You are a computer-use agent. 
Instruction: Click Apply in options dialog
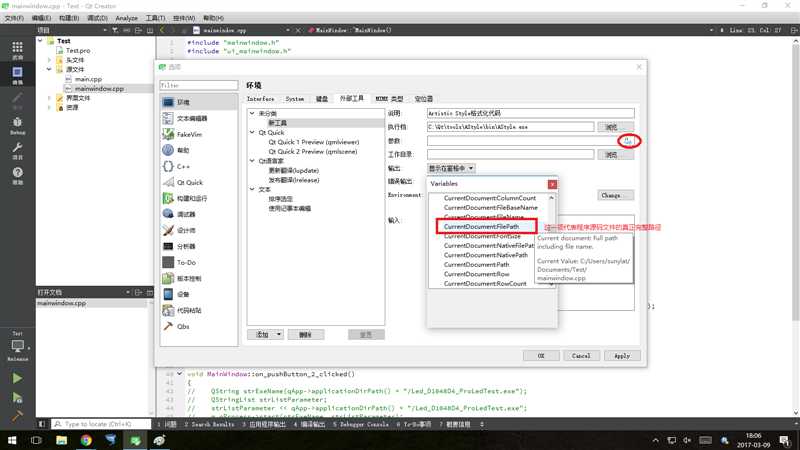click(x=622, y=356)
